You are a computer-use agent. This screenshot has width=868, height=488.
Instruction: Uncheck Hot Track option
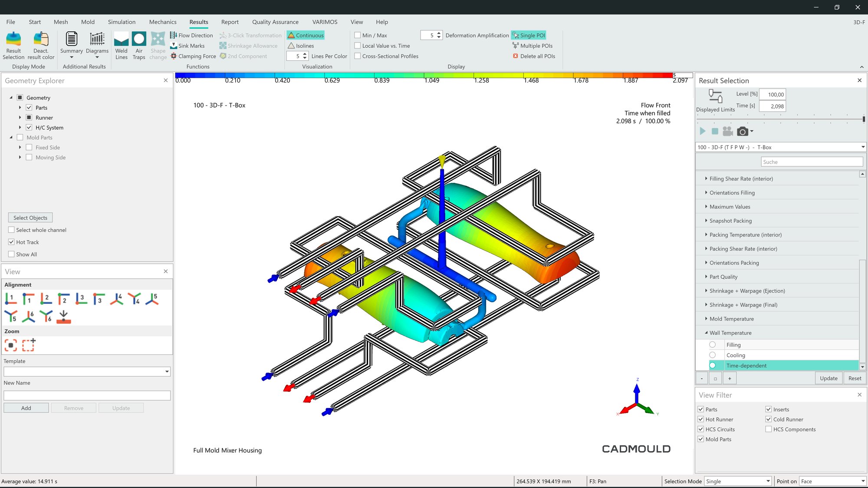12,242
